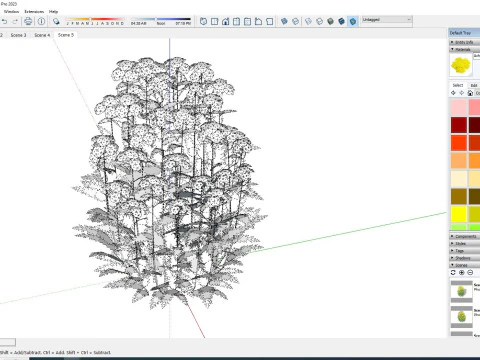Open the Edit tab in Materials
Image resolution: width=480 pixels, height=360 pixels.
(x=474, y=86)
